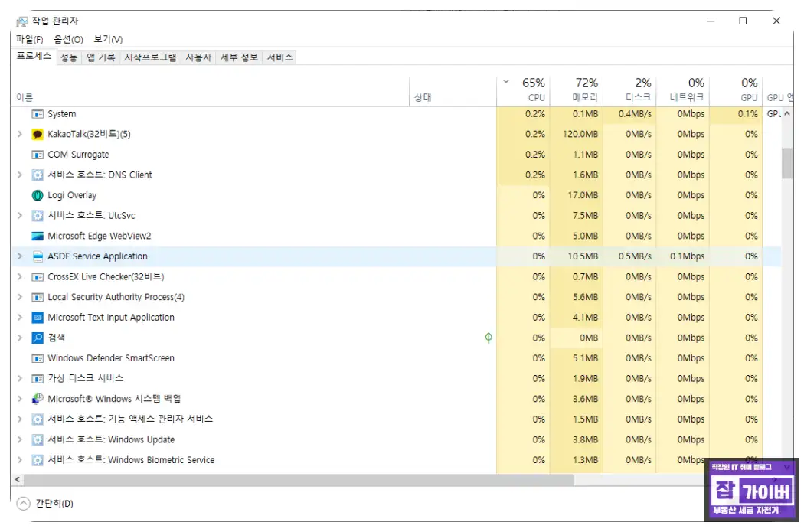Screen dimensions: 804x532
Task: Expand 기능 액세스 관리자 서비스 host
Action: coord(20,419)
